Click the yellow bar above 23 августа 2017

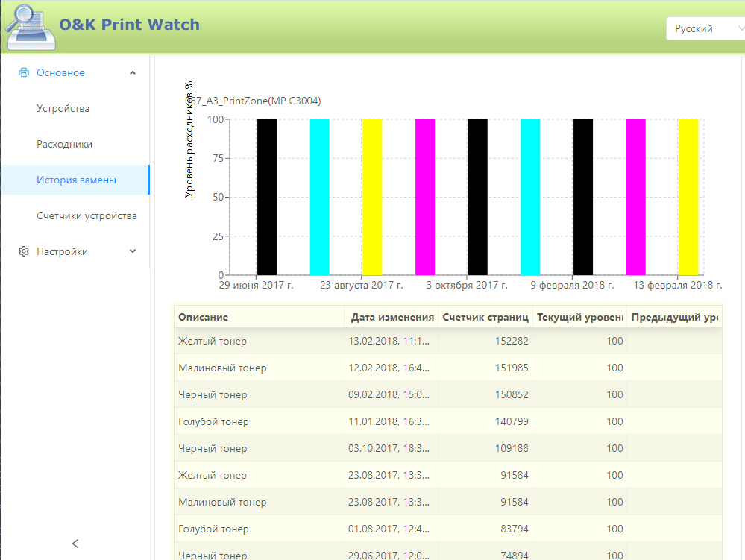pyautogui.click(x=372, y=197)
